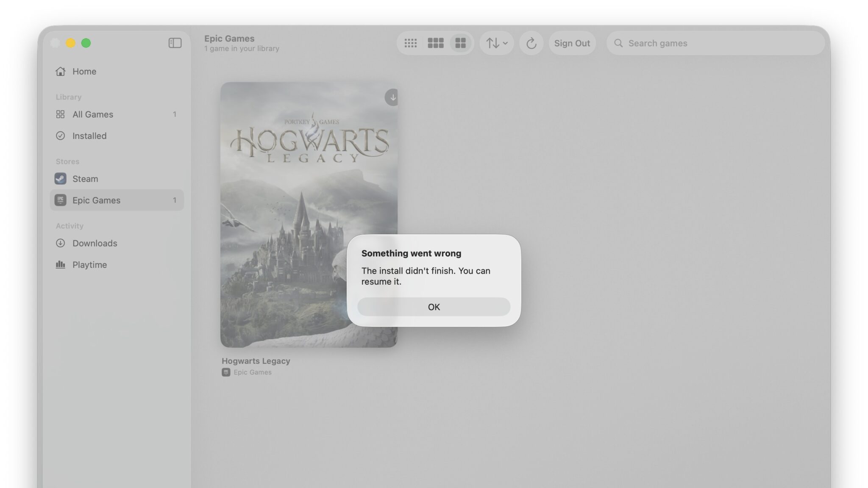Open the sort order dropdown
Image resolution: width=868 pixels, height=488 pixels.
point(497,43)
